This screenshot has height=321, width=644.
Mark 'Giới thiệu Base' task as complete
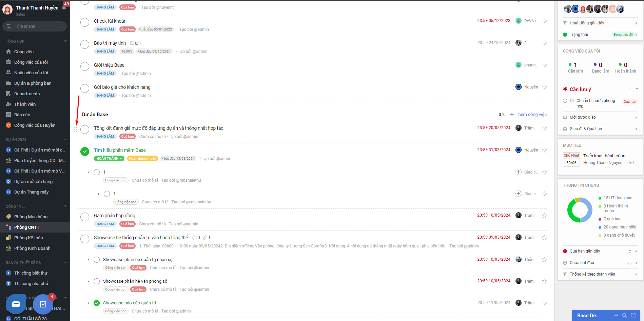pos(85,66)
